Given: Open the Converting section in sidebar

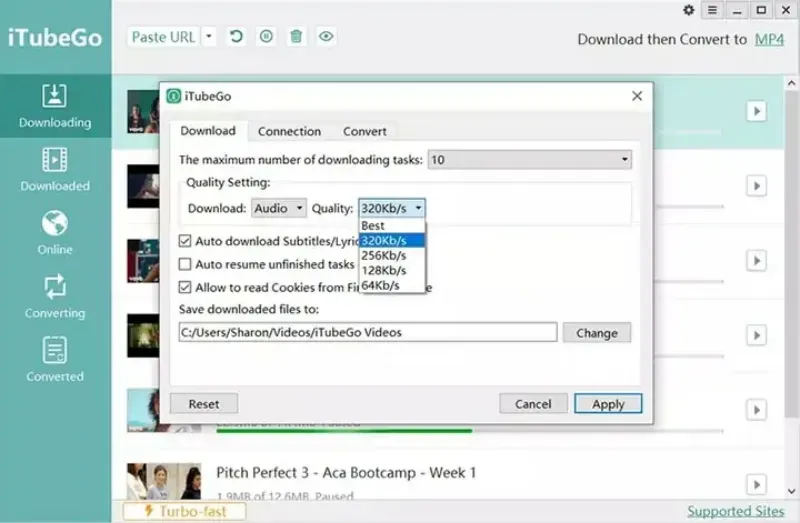Looking at the screenshot, I should (55, 296).
